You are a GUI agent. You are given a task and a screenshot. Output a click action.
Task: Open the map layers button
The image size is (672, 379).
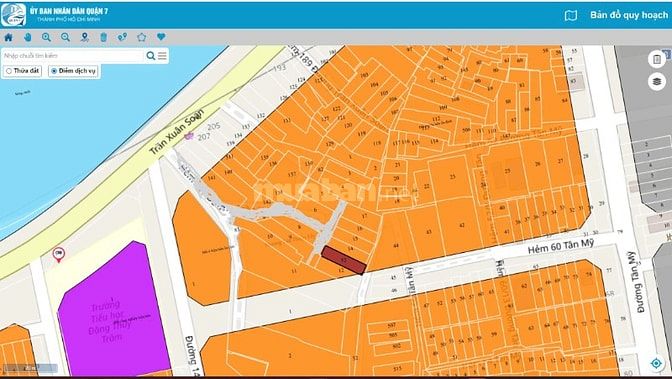click(x=657, y=81)
